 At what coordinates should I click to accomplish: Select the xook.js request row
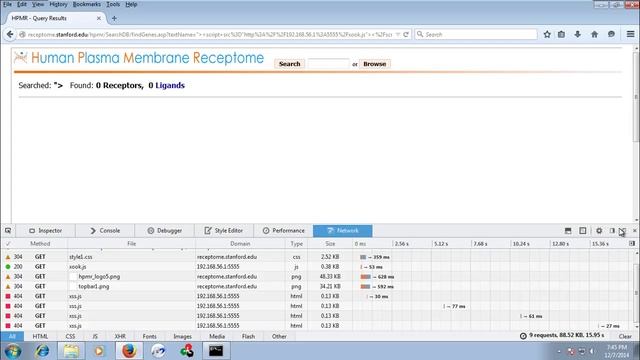(x=318, y=267)
